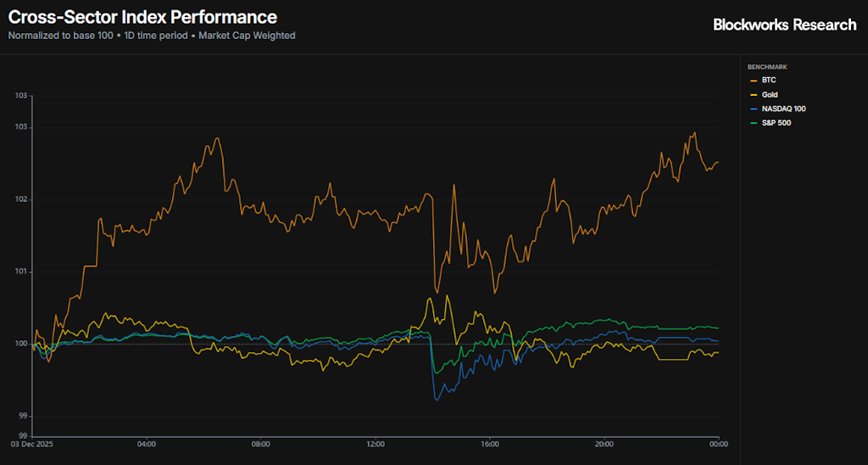Click the 12:00 time axis label
Image resolution: width=868 pixels, height=465 pixels.
coord(376,444)
